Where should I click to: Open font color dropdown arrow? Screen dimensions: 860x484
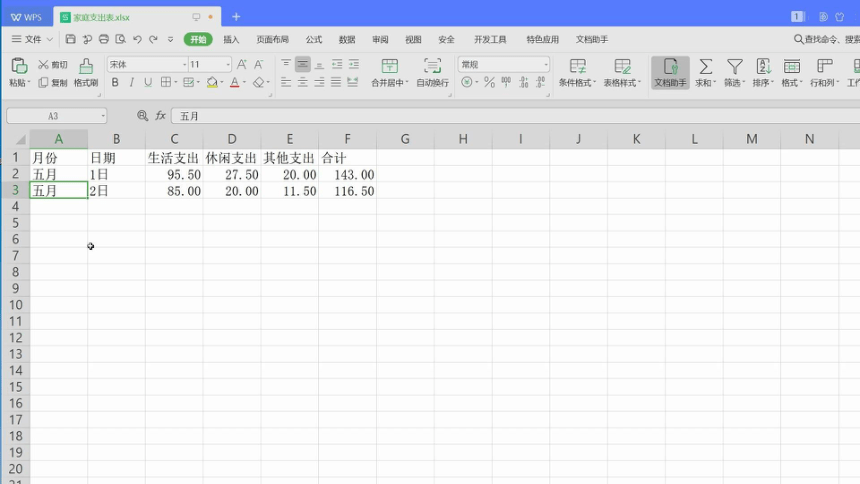pos(244,83)
